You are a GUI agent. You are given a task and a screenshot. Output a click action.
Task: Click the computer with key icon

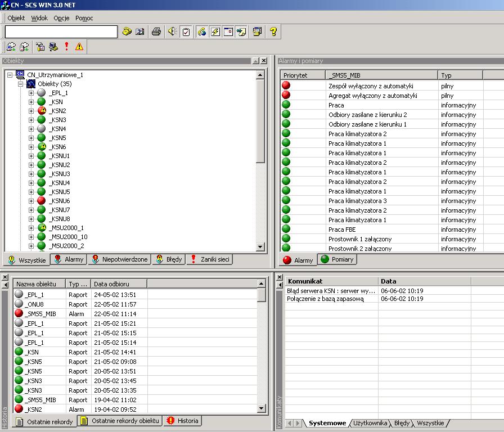coord(53,47)
